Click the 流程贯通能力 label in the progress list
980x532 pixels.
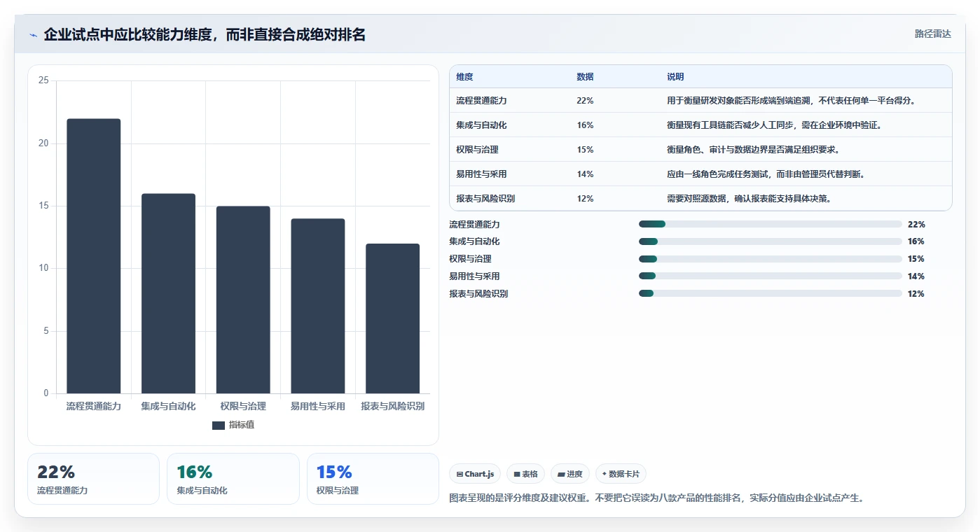point(474,224)
